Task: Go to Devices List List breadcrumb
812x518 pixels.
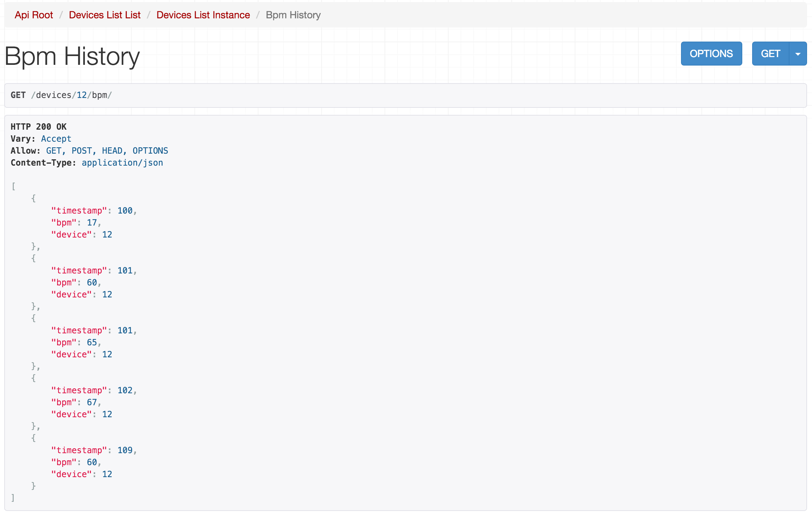Action: click(105, 15)
